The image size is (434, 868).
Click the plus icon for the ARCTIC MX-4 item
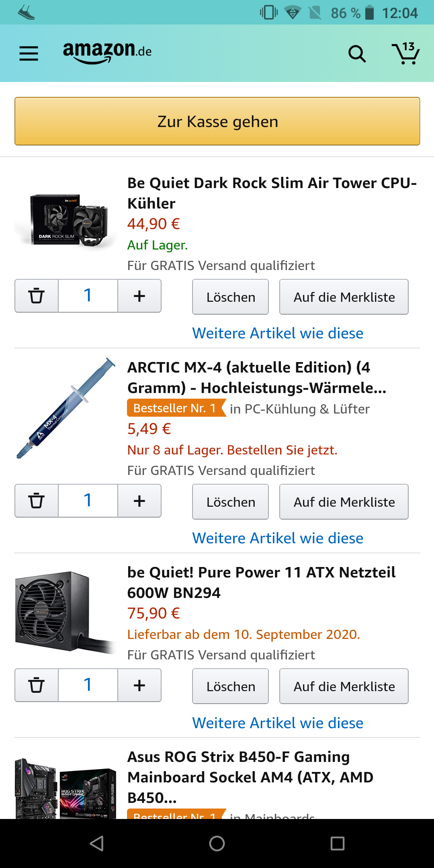pyautogui.click(x=139, y=501)
